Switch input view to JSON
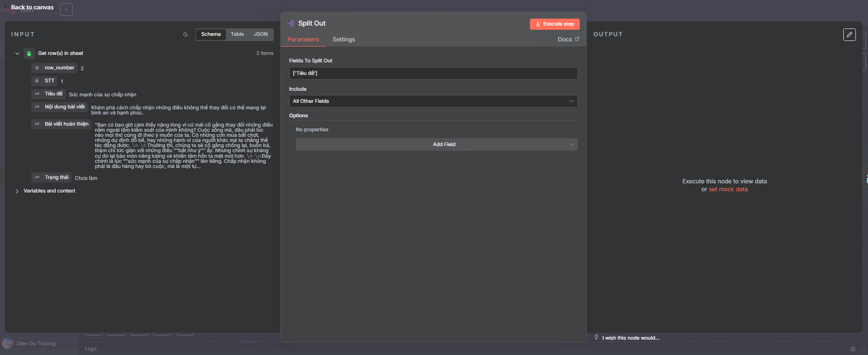This screenshot has height=355, width=868. [260, 34]
